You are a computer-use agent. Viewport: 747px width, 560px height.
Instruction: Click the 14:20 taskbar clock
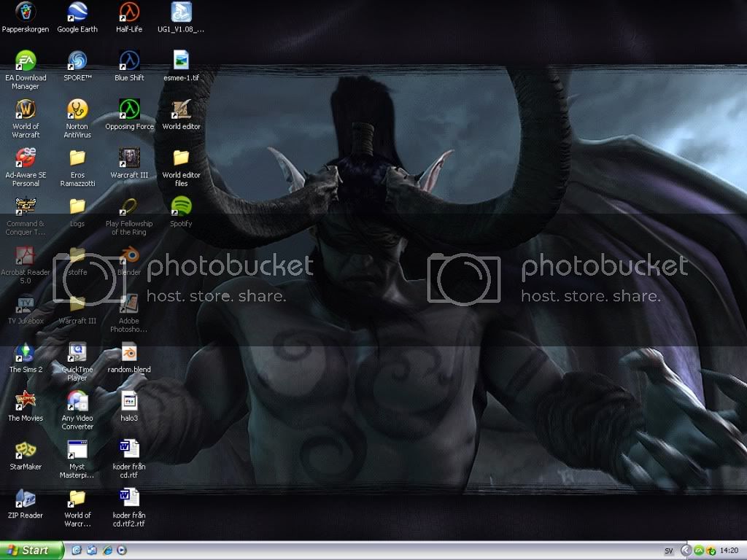click(729, 551)
